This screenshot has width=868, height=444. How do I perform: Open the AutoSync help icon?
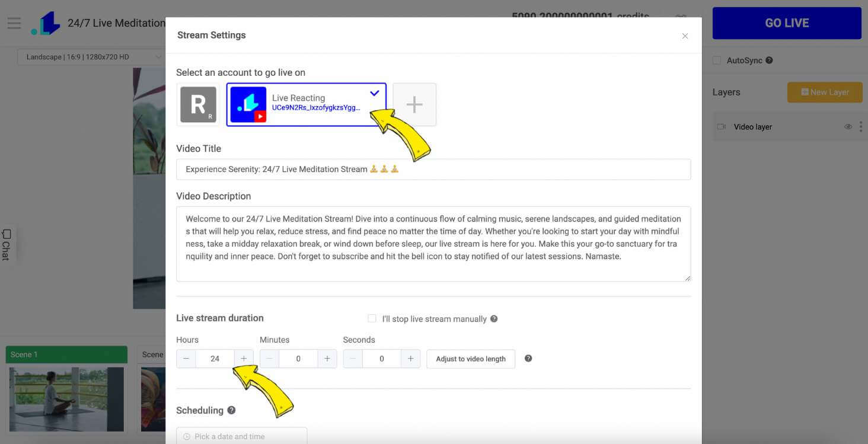click(769, 60)
